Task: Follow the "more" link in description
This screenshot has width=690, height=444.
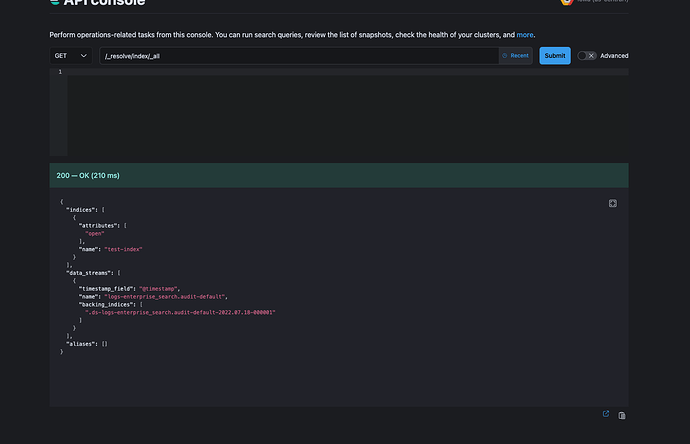Action: (x=525, y=35)
